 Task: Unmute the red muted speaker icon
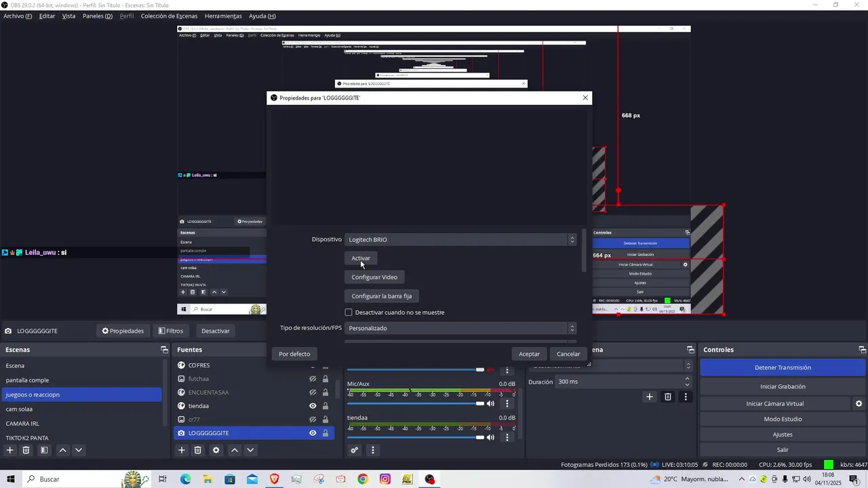(491, 369)
